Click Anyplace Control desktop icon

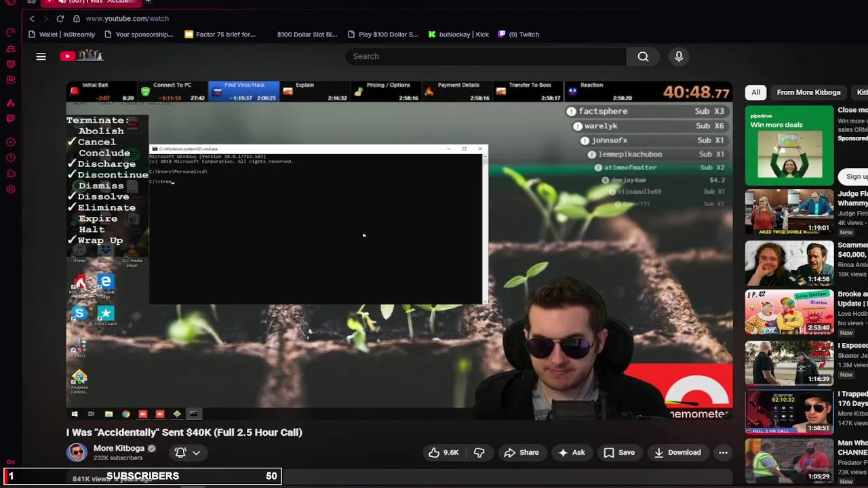(79, 381)
